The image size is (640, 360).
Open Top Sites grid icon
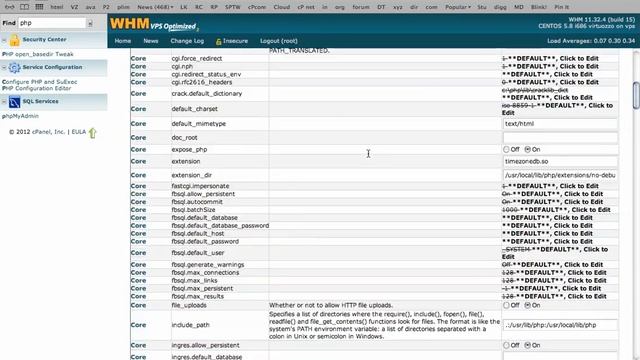pos(39,7)
